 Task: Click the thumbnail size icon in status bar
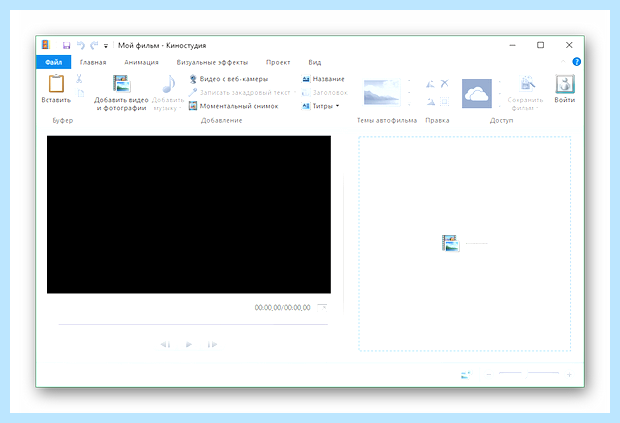coord(467,374)
